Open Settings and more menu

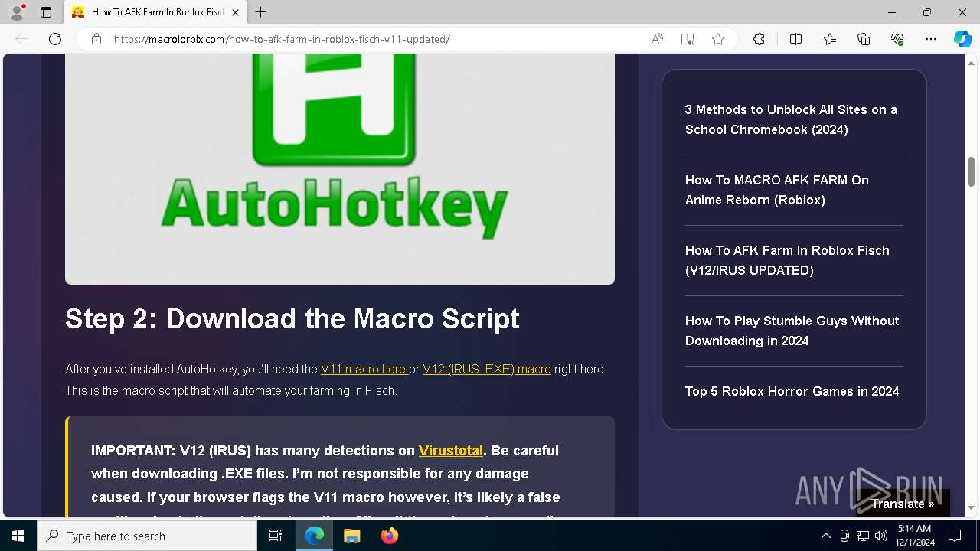(x=931, y=39)
